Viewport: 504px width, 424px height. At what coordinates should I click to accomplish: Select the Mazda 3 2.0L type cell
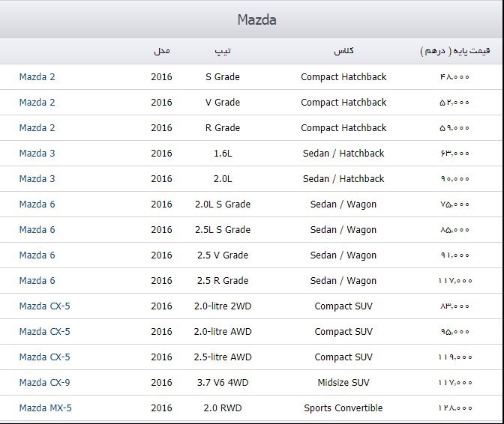click(x=223, y=179)
